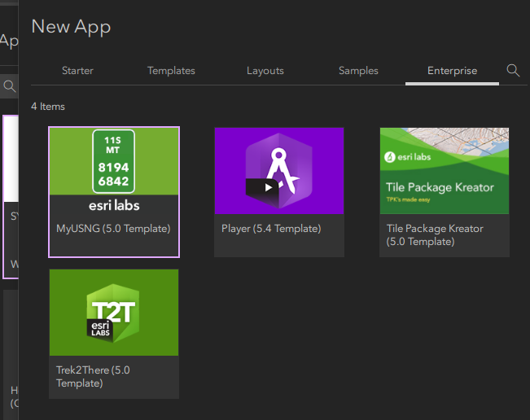
Task: Click the '4 Items' count text
Action: click(48, 107)
